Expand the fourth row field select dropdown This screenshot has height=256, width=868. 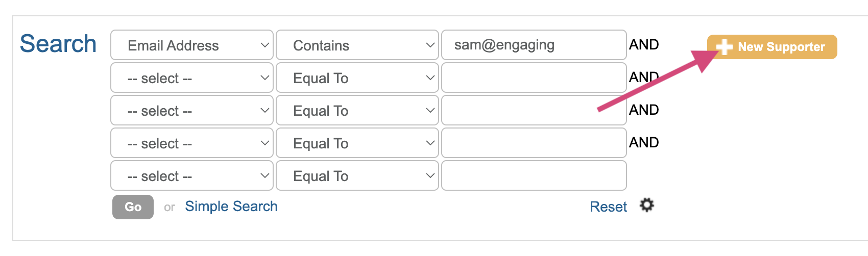coord(192,143)
